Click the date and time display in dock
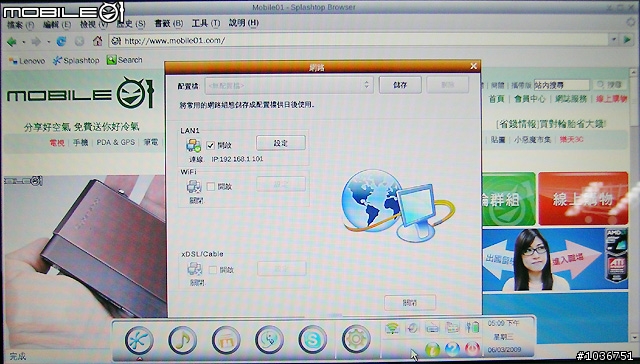640x364 pixels. pos(504,337)
